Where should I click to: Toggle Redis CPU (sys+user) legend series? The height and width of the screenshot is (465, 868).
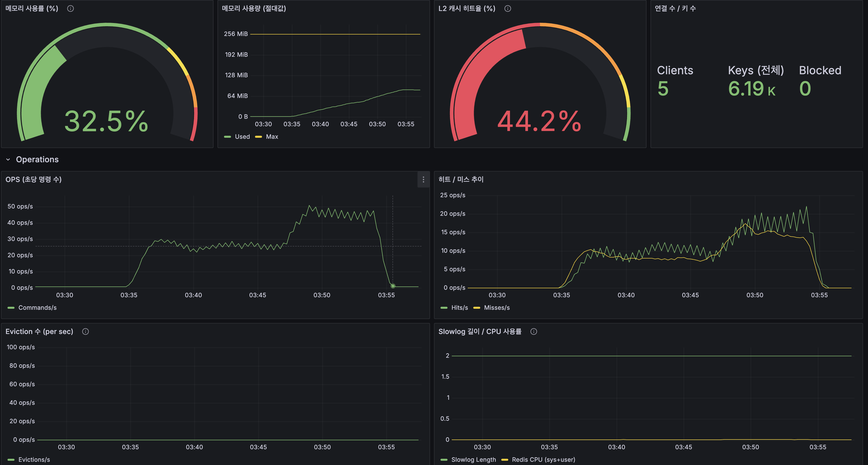click(x=543, y=459)
